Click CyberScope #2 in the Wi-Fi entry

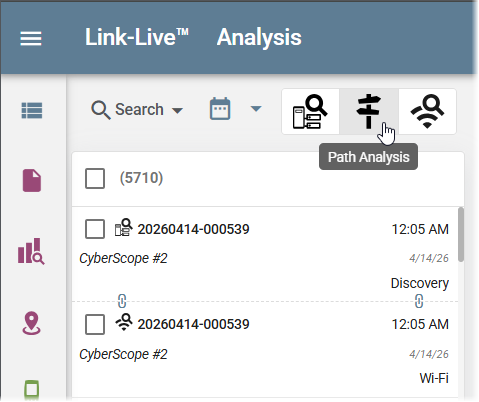point(123,354)
